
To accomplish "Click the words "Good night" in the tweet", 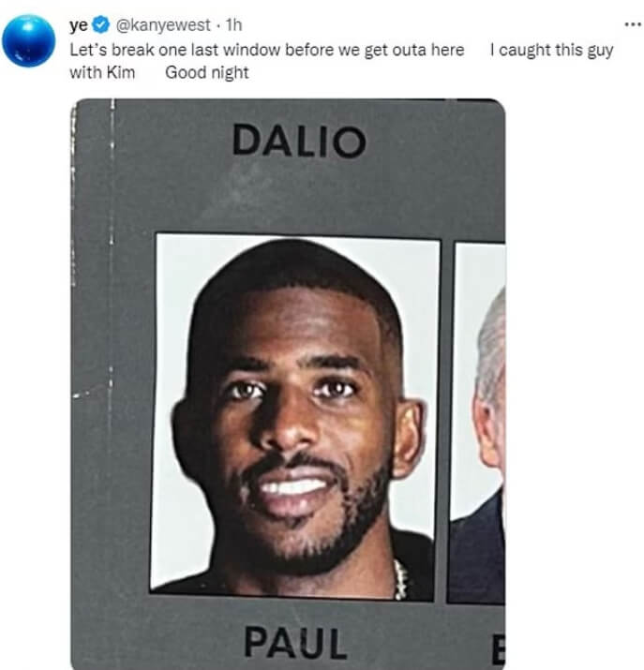I will pyautogui.click(x=207, y=73).
